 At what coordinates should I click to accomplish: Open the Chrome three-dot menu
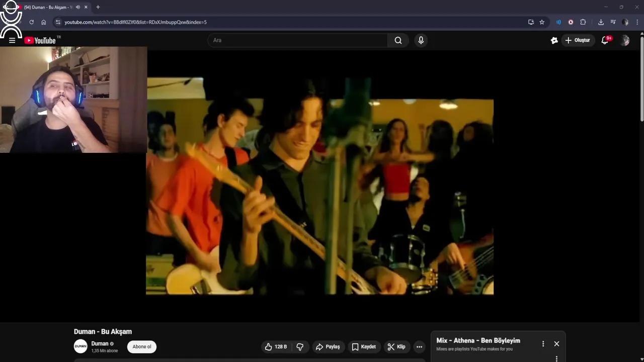(x=637, y=22)
